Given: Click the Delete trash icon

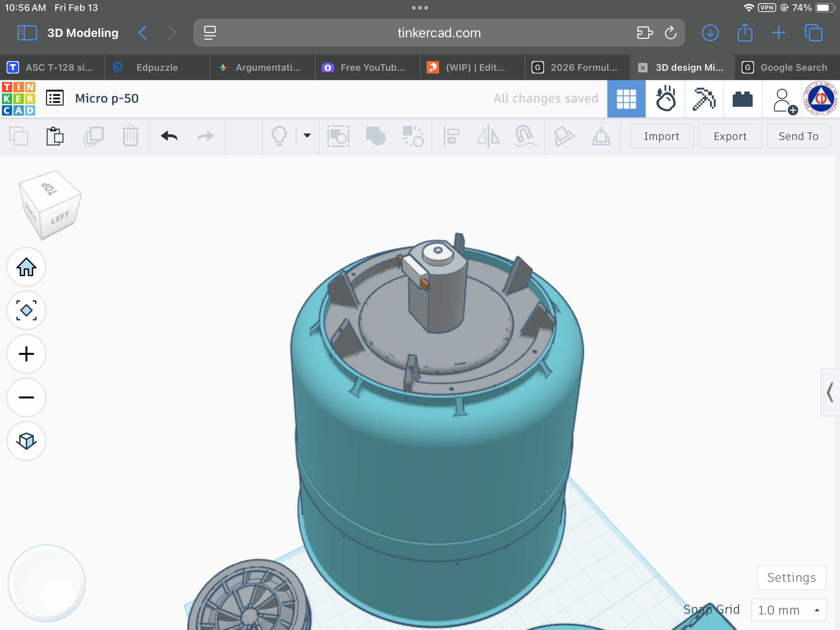Looking at the screenshot, I should pyautogui.click(x=131, y=136).
